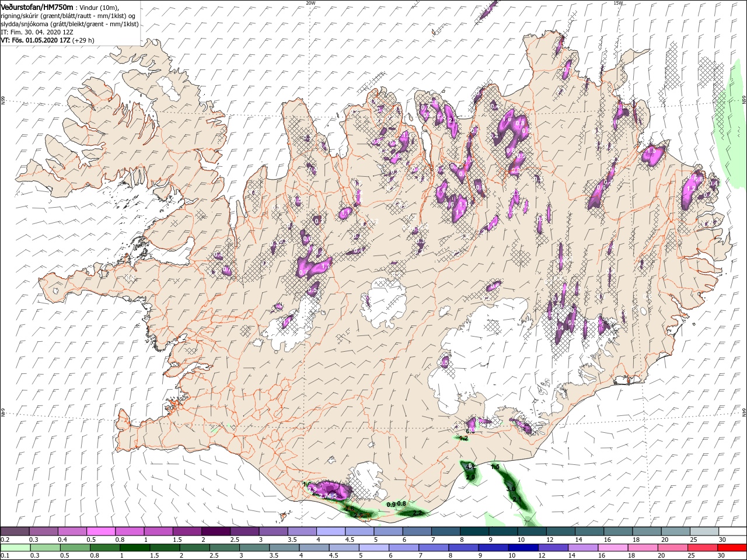Click the 'VT: Fös. 01.05.2020 17Z' valid time
Viewport: 747px width, 560px height.
[x=35, y=40]
